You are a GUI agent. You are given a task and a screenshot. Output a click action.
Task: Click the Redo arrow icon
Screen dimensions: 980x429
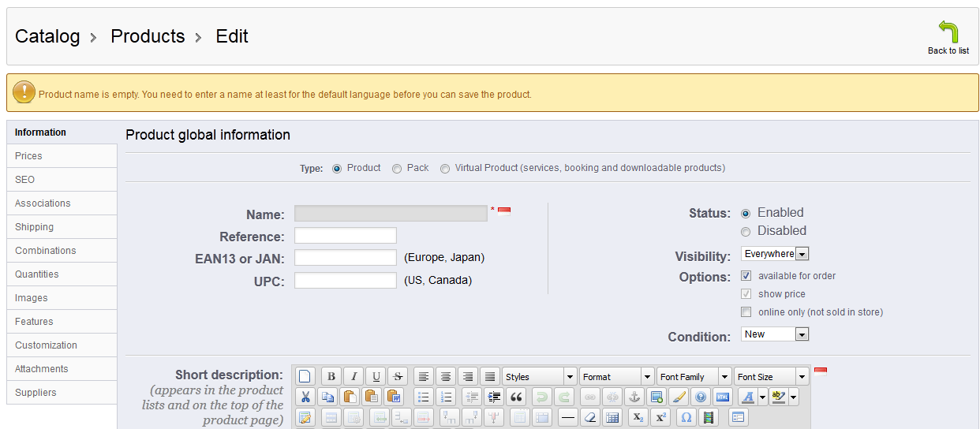pos(563,397)
